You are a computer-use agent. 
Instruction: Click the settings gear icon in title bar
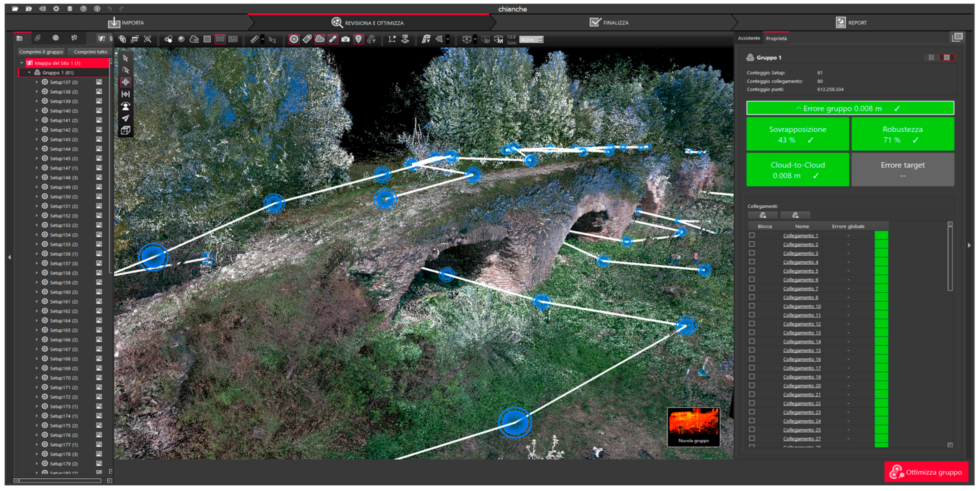pyautogui.click(x=56, y=8)
